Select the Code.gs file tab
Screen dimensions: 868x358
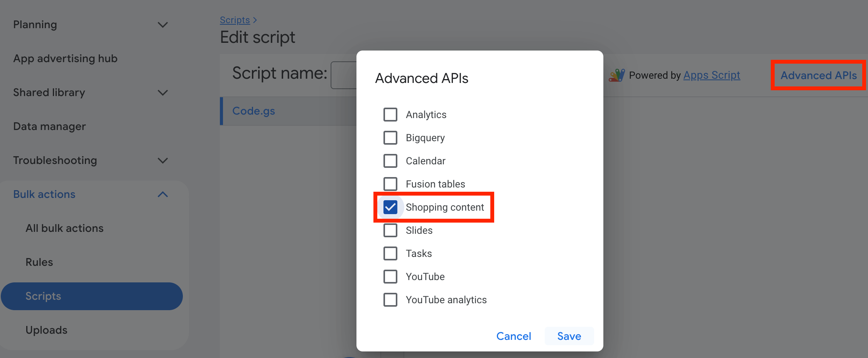[x=253, y=111]
